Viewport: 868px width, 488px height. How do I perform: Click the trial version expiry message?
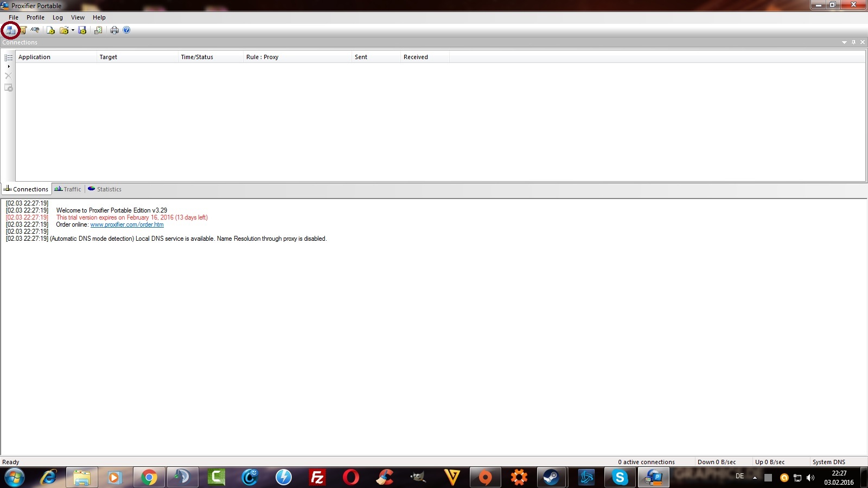tap(132, 217)
